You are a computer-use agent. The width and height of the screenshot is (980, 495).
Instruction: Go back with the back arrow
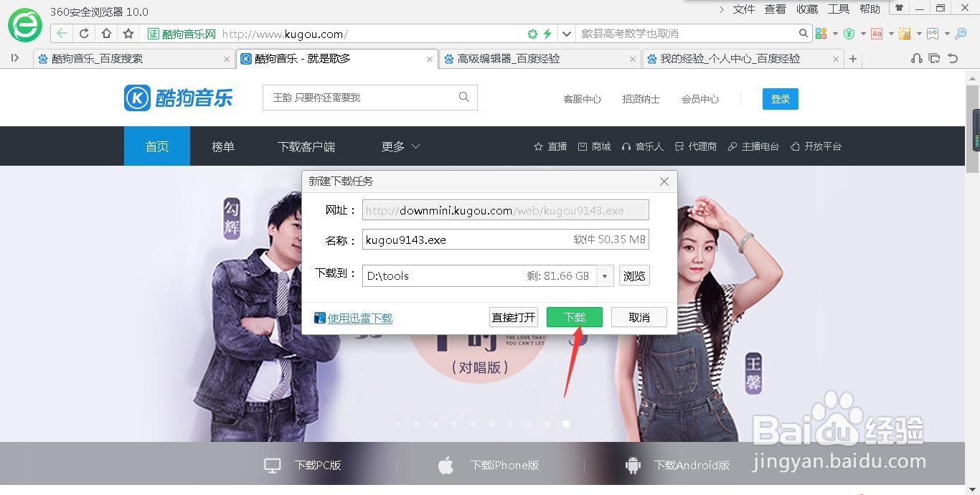pos(62,34)
